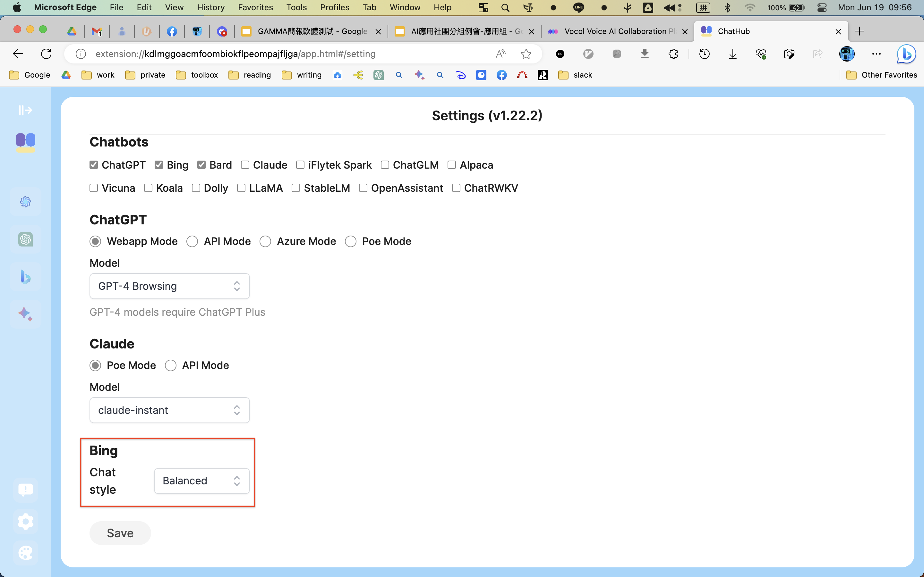Collapse the ChatHub sidebar
Image resolution: width=924 pixels, height=577 pixels.
(25, 110)
